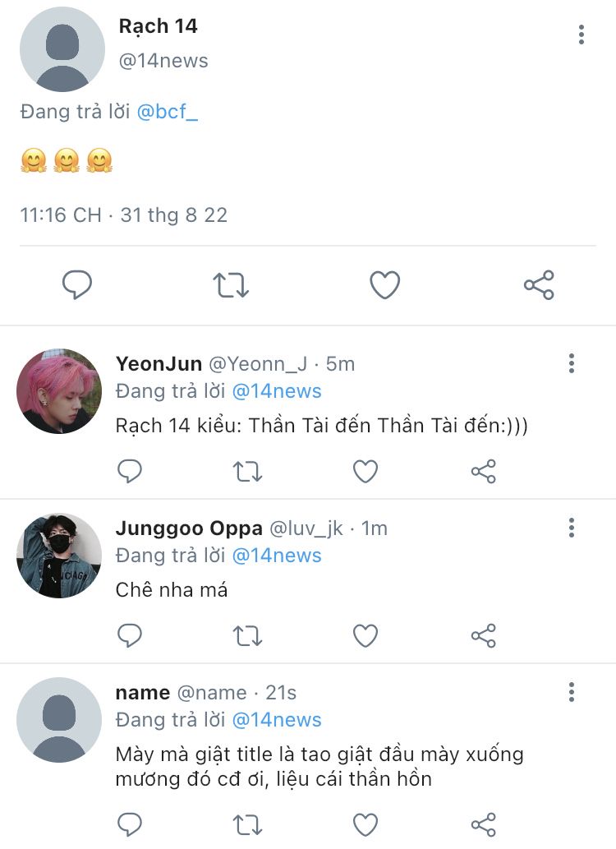Open @14news link in YeonJun's reply
The width and height of the screenshot is (616, 849).
[276, 391]
